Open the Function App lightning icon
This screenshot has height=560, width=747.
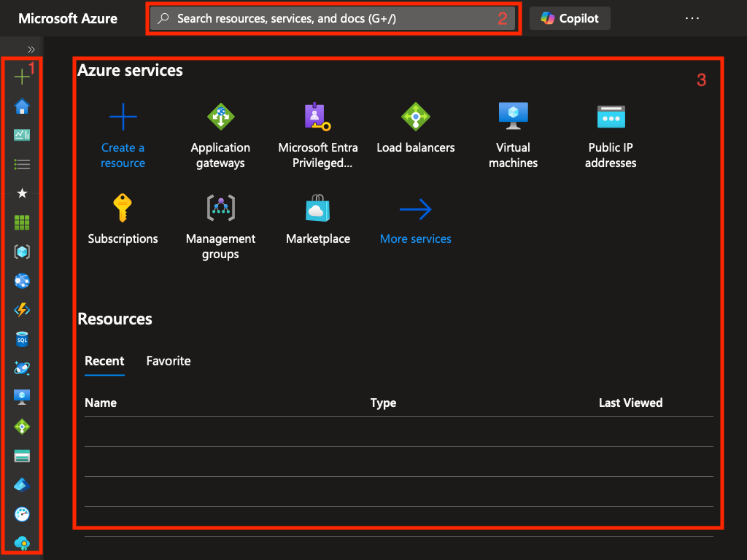point(21,310)
